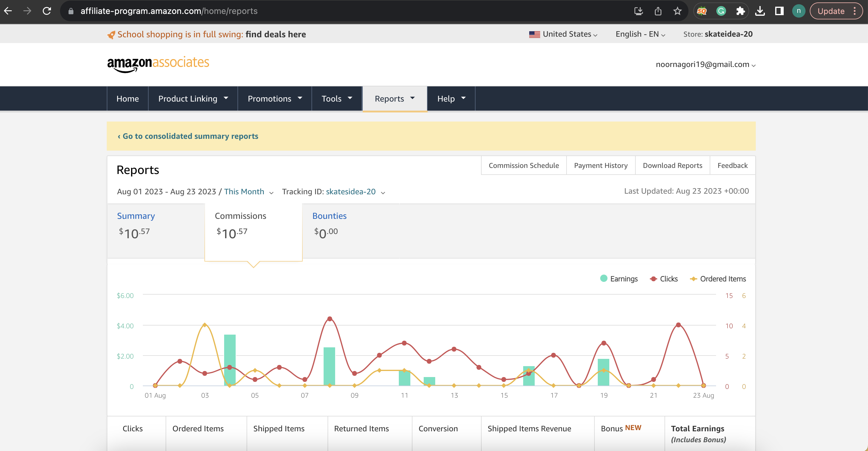Open the This Month date range dropdown
This screenshot has width=868, height=451.
249,192
